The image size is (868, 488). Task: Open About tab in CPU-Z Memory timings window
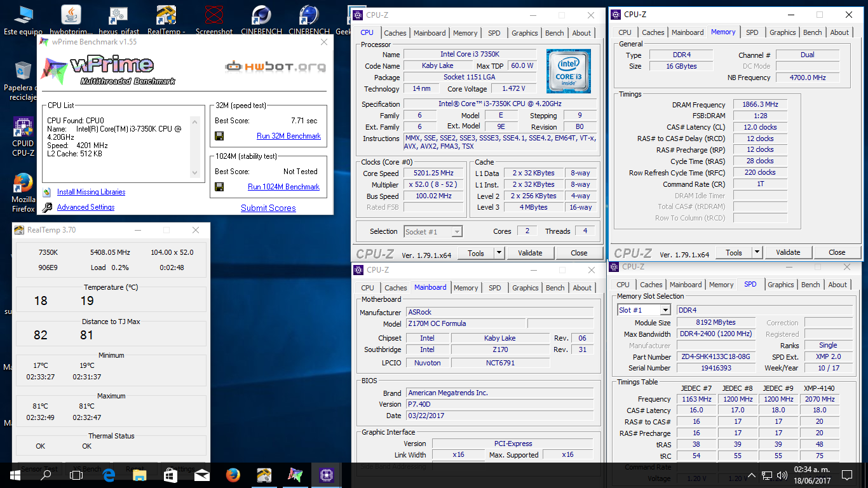(x=839, y=32)
